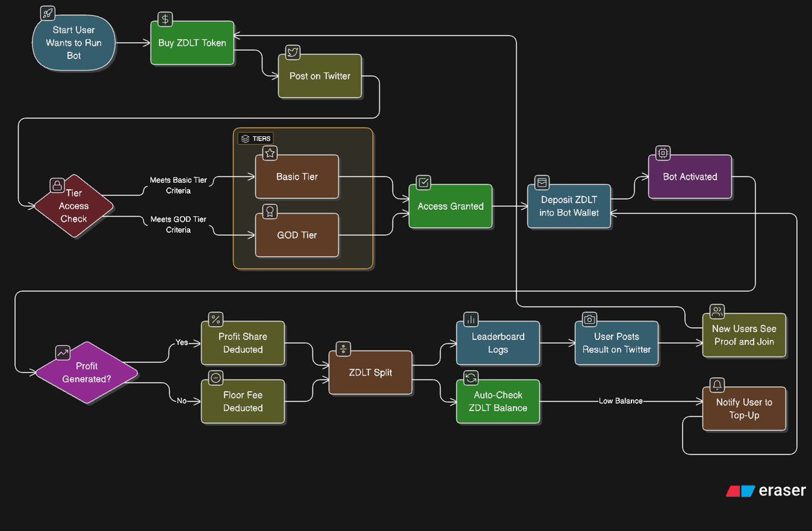
Task: Click the wallet icon on Deposit ZDLT node
Action: (542, 182)
